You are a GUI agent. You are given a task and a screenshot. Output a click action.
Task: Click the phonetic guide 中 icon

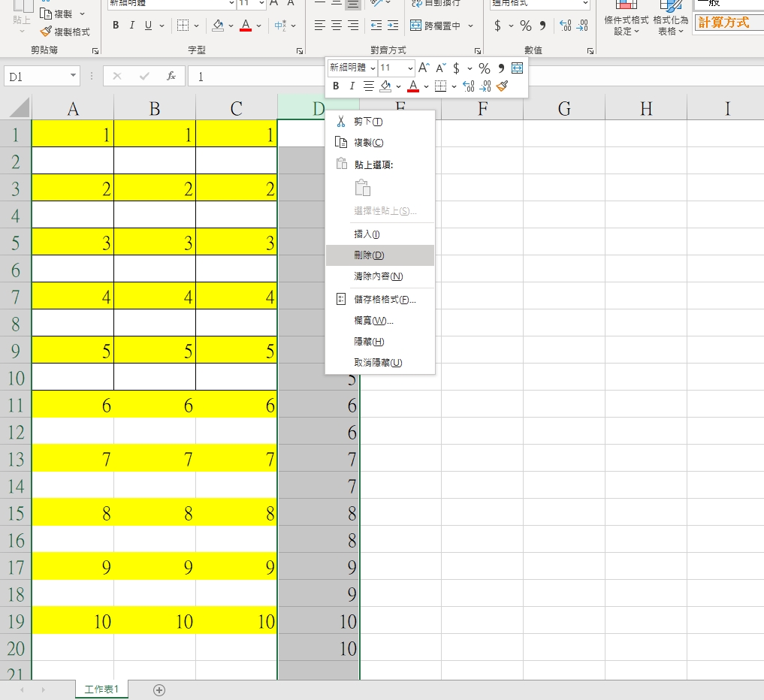click(280, 26)
